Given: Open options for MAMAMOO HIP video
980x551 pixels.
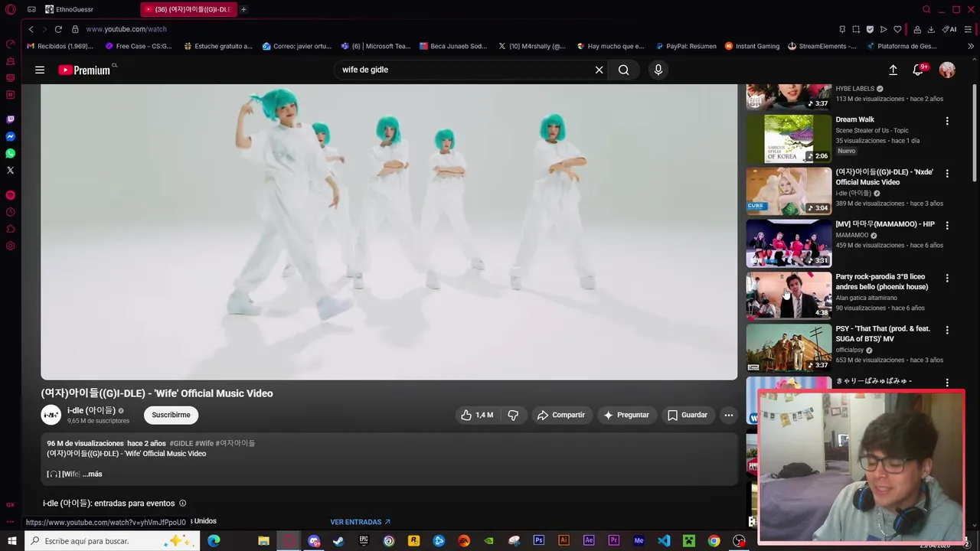Looking at the screenshot, I should 947,226.
